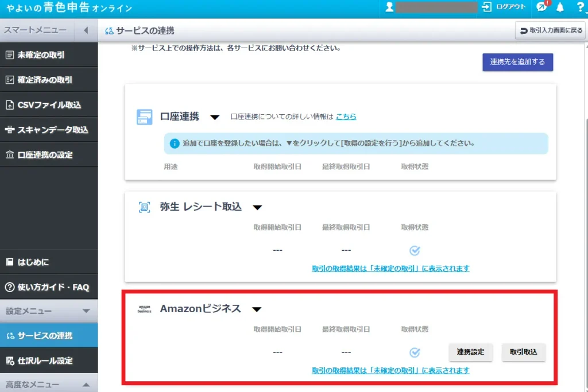Click the 口座連携 bank card icon
588x392 pixels.
click(x=144, y=117)
